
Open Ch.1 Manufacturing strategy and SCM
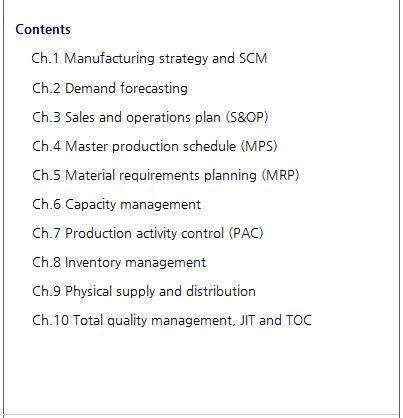pyautogui.click(x=149, y=59)
